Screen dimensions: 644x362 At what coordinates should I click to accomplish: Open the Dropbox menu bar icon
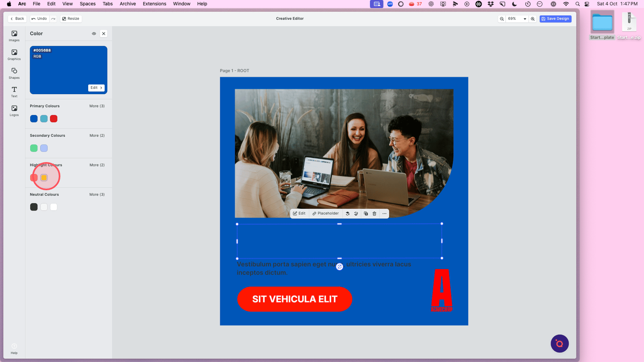[x=491, y=4]
